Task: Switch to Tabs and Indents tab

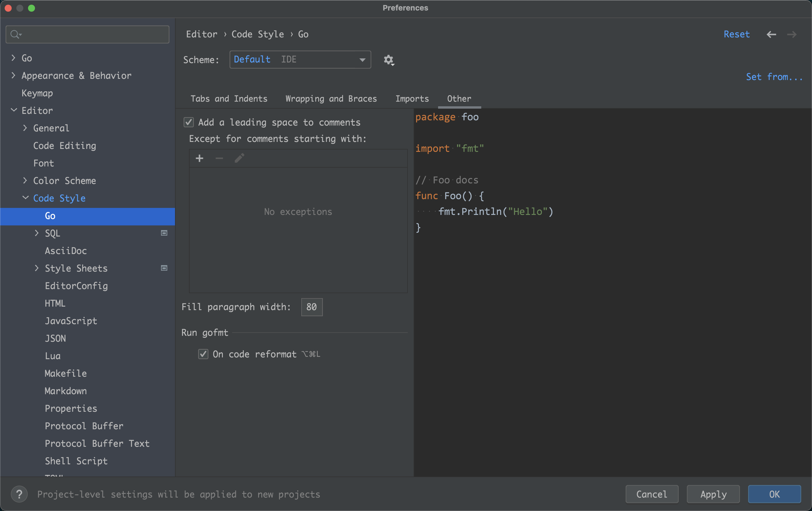Action: [x=229, y=99]
